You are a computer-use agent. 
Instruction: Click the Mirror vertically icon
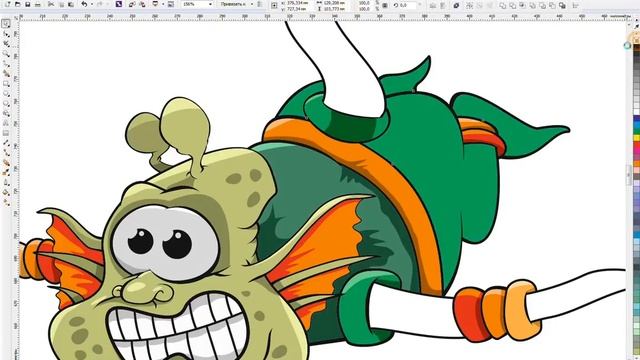[442, 5]
